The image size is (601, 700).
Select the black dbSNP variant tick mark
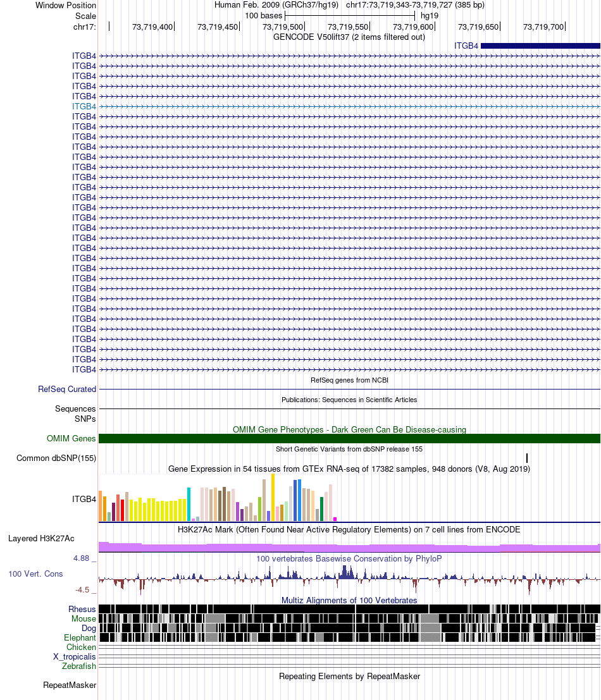tap(527, 458)
